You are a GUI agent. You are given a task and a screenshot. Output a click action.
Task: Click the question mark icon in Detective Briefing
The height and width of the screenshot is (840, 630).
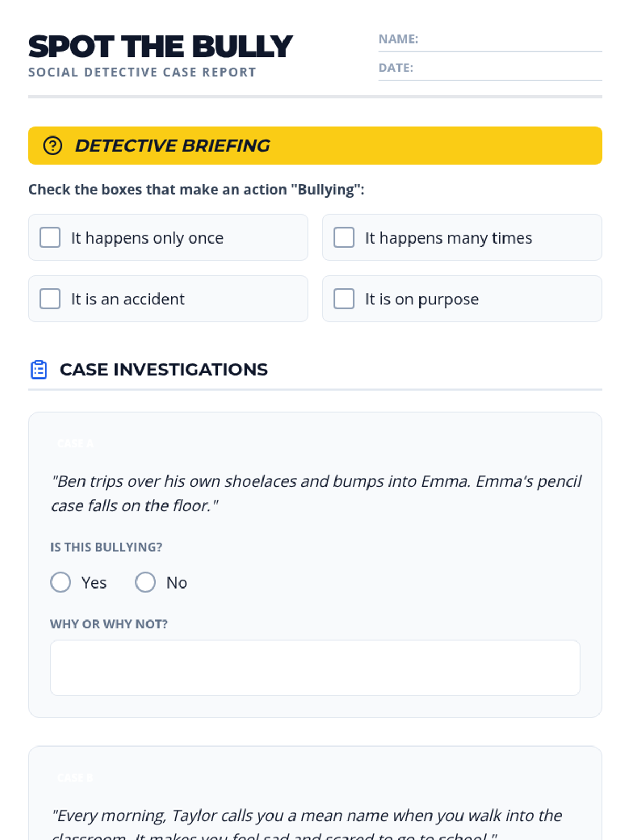click(52, 145)
